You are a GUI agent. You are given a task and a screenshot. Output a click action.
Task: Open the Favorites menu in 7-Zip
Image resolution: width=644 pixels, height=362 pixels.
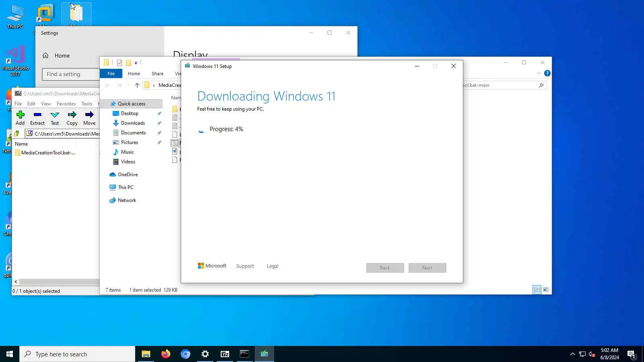(66, 104)
